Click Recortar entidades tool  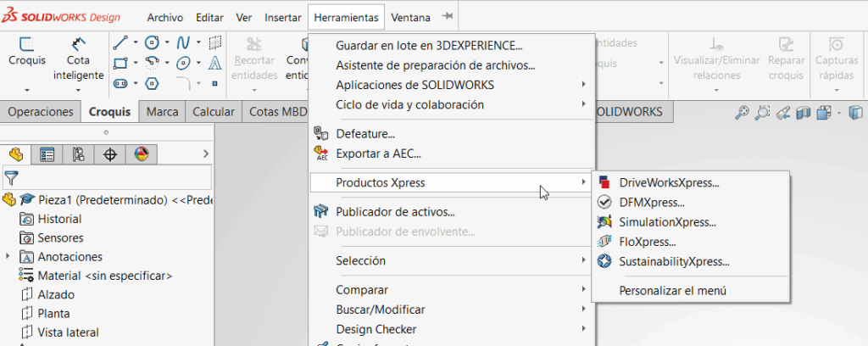coord(254,59)
